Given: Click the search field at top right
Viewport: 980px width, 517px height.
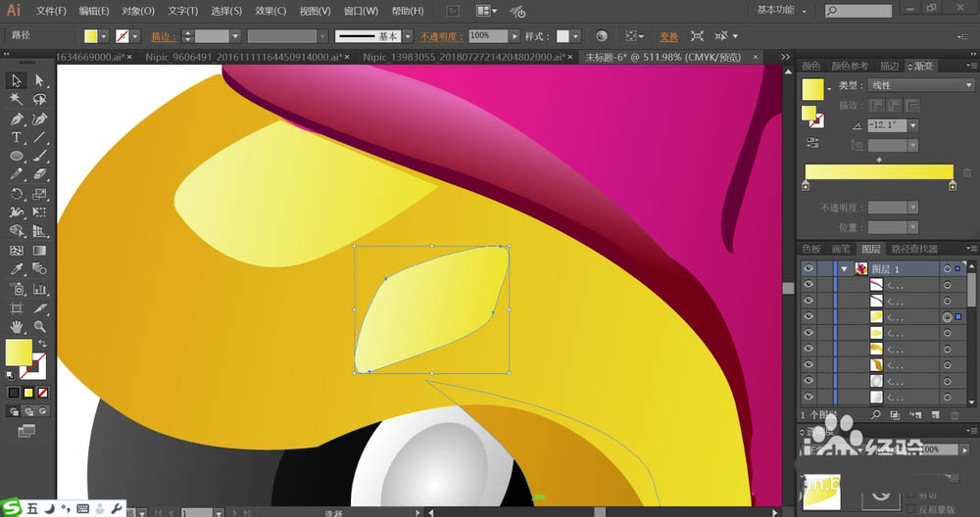Looking at the screenshot, I should [858, 11].
